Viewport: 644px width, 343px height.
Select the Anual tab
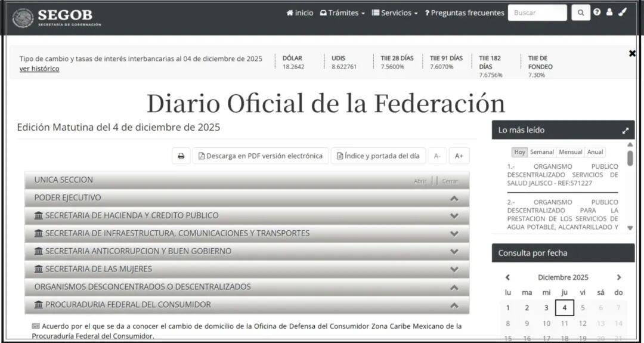pyautogui.click(x=595, y=152)
